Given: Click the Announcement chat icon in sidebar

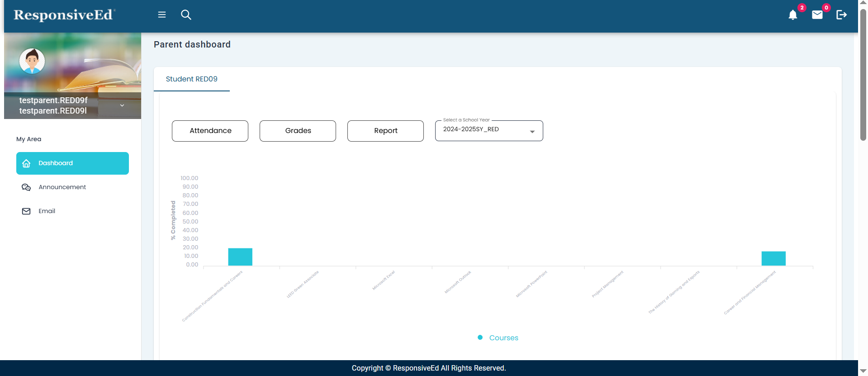Looking at the screenshot, I should tap(26, 187).
